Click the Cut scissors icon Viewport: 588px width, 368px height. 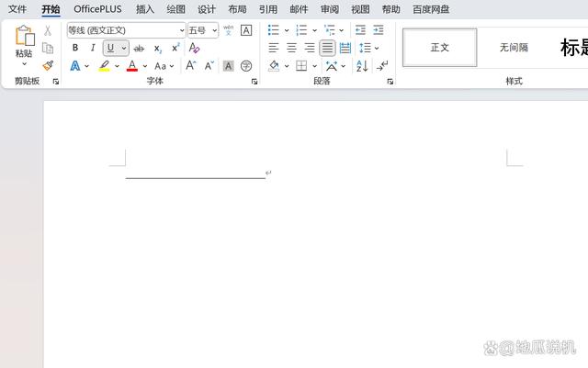click(48, 30)
